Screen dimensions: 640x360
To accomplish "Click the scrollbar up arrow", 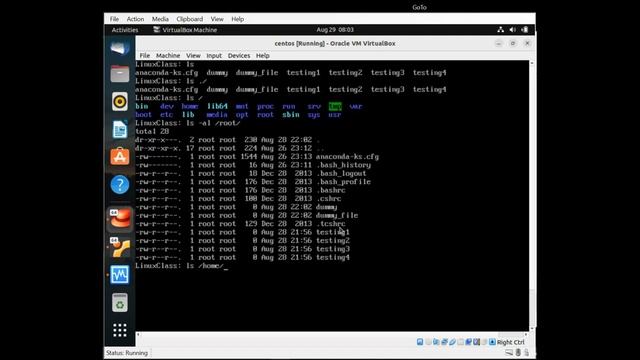I will coord(531,63).
